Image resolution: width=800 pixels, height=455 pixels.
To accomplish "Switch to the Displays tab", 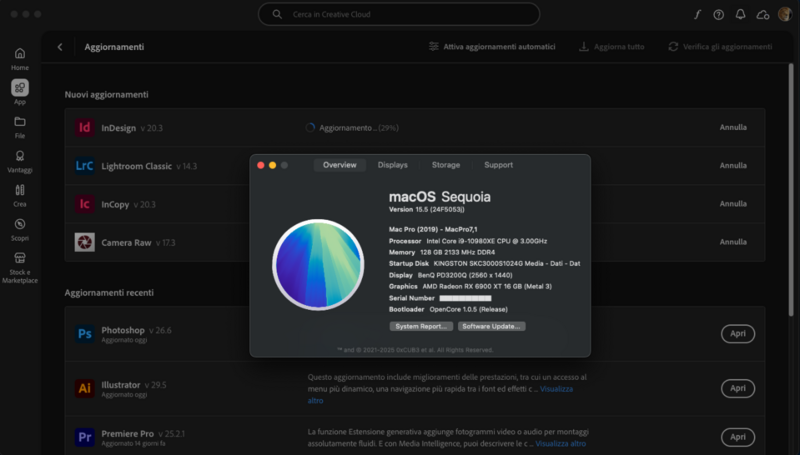I will 392,165.
